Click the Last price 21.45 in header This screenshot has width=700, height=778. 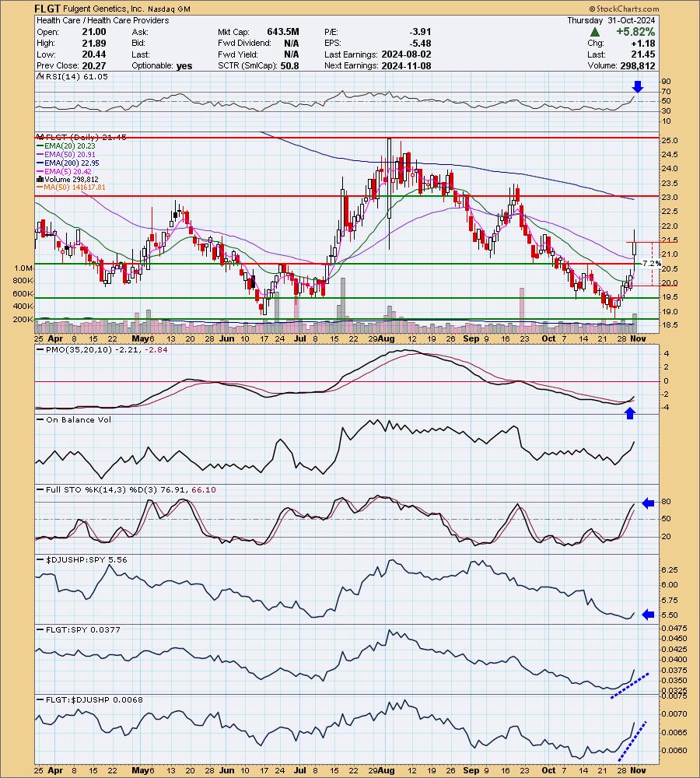pyautogui.click(x=643, y=54)
